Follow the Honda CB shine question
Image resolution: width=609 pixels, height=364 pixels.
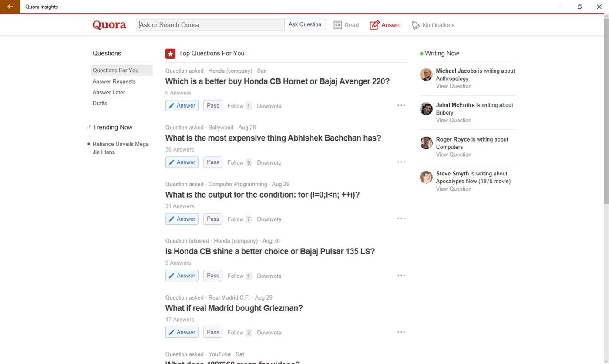coord(239,276)
